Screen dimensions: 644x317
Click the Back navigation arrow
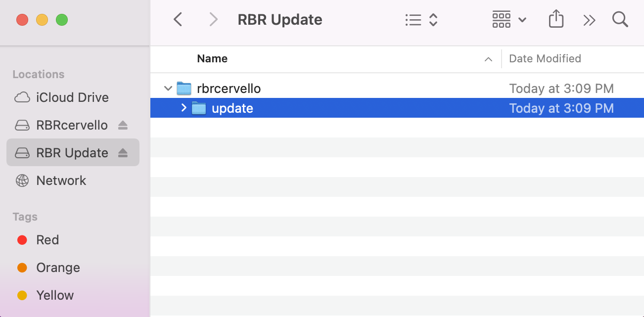tap(178, 20)
